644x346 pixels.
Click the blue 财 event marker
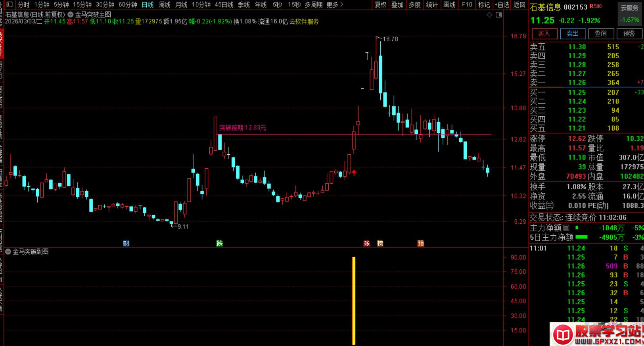click(x=126, y=243)
